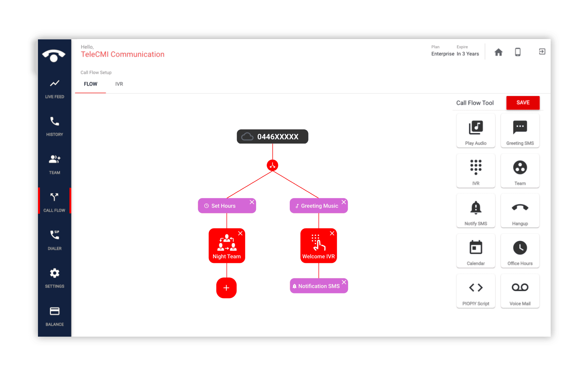Image resolution: width=588 pixels, height=375 pixels.
Task: Open the Live Feed sidebar section
Action: [x=54, y=89]
